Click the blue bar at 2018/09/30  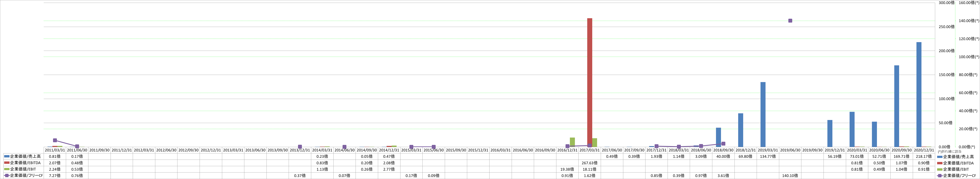pyautogui.click(x=718, y=138)
